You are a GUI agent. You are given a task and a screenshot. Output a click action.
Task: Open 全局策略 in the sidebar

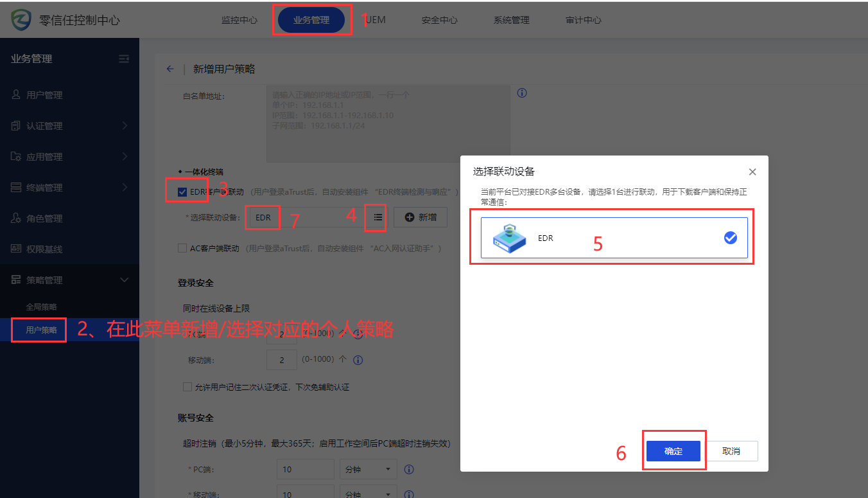41,307
